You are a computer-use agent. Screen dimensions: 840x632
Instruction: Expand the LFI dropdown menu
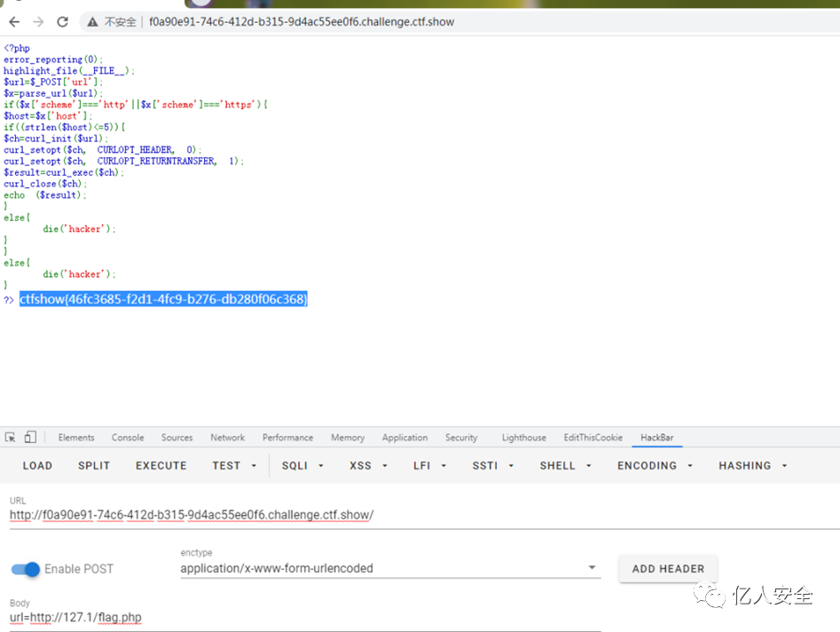[x=429, y=465]
